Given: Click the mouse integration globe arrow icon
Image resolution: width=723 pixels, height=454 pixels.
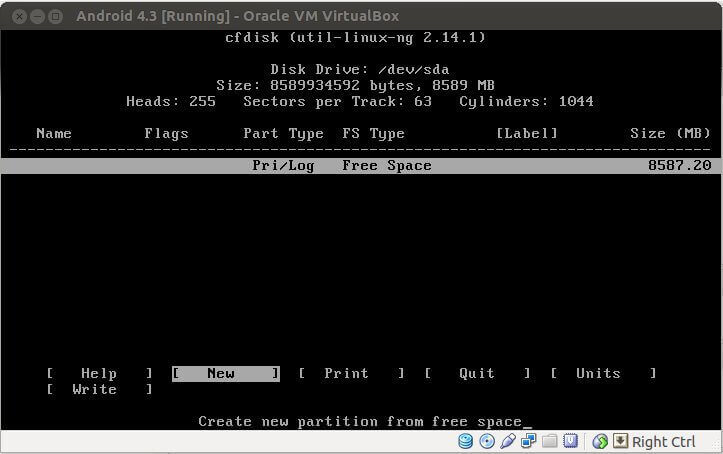Looking at the screenshot, I should (x=600, y=441).
